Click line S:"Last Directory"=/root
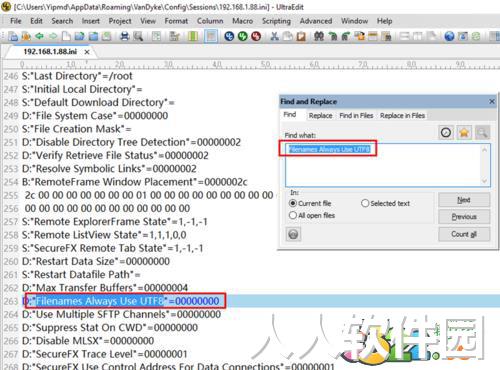This screenshot has height=370, width=500. click(77, 76)
